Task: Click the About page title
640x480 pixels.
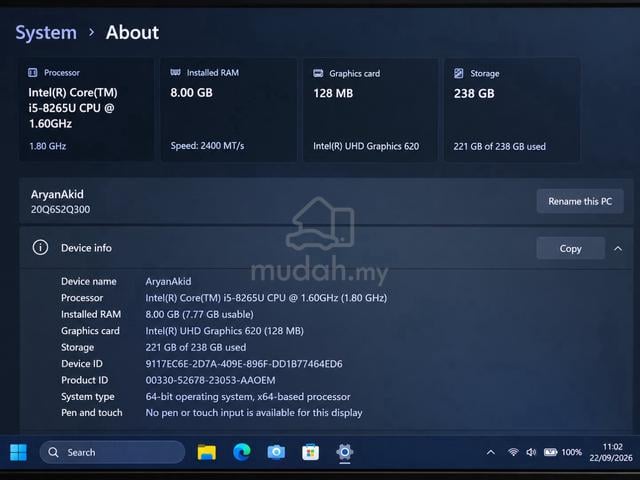Action: 132,33
